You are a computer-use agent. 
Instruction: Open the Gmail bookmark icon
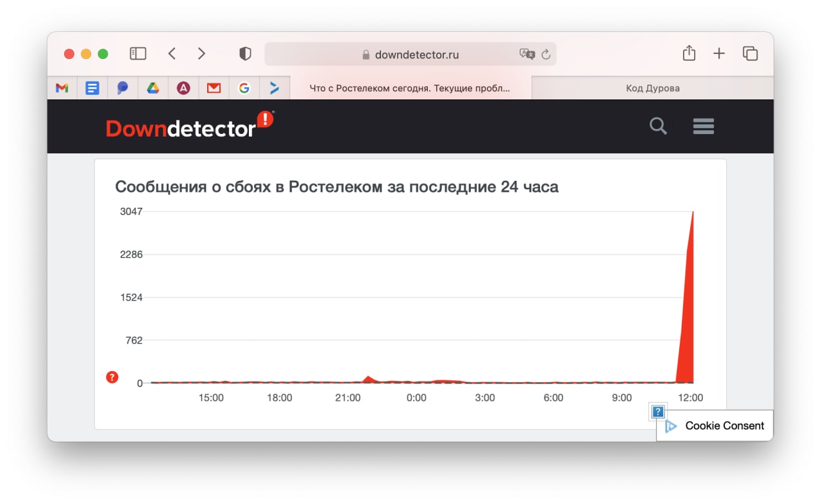(62, 88)
